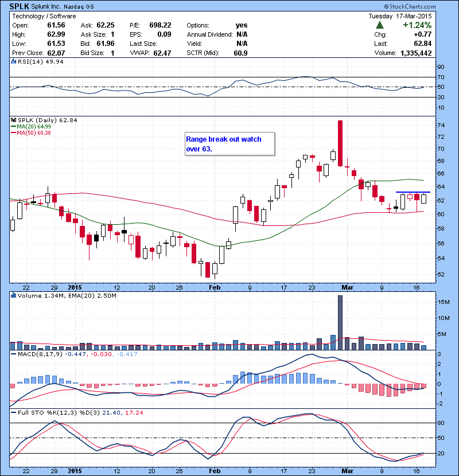
Task: Click the 90 level on the RSI axis
Action: 441,67
